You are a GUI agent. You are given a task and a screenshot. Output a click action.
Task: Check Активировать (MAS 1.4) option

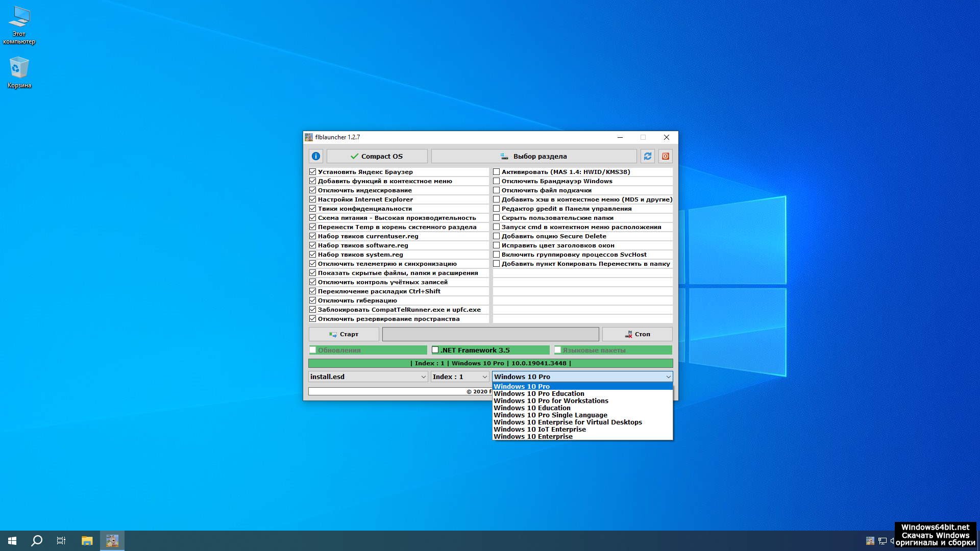(496, 172)
